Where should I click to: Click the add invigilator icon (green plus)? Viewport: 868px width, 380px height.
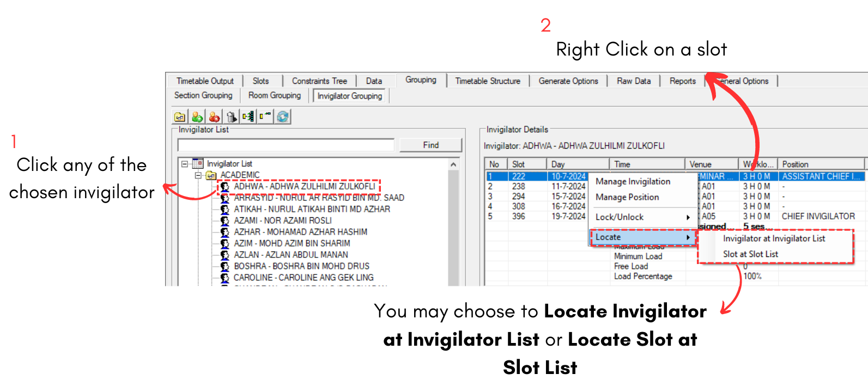(197, 117)
